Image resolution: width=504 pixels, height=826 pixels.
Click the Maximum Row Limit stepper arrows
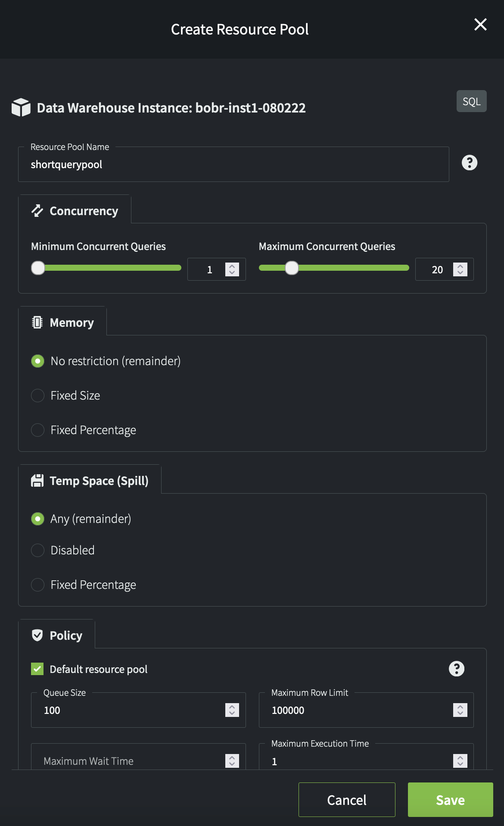460,710
